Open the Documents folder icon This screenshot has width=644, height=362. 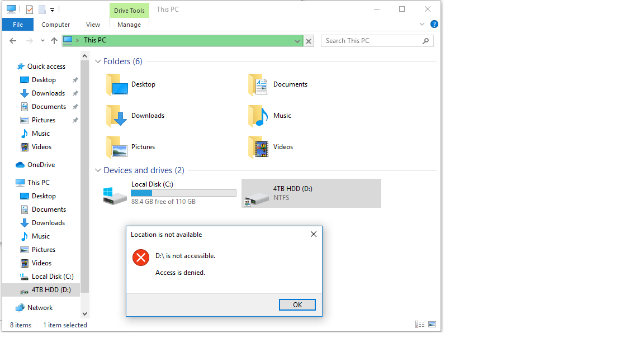[258, 84]
